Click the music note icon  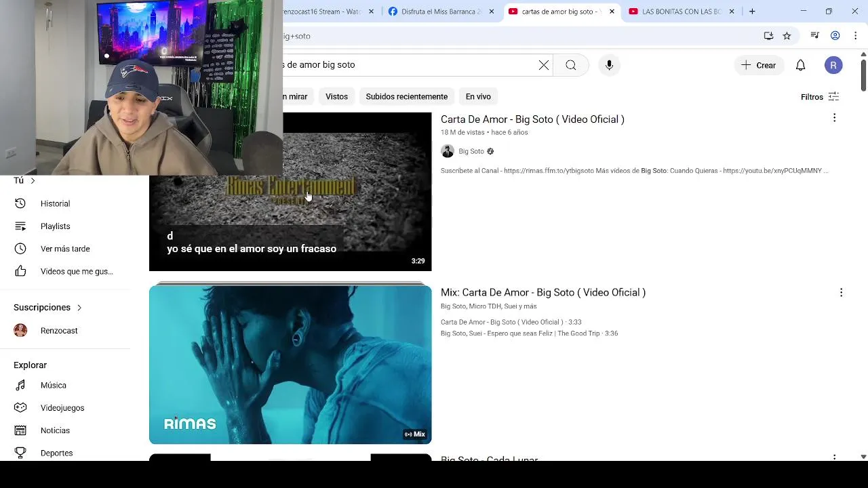point(20,385)
